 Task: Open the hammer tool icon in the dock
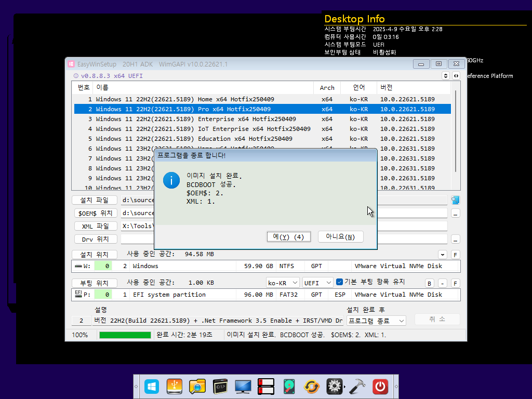357,387
